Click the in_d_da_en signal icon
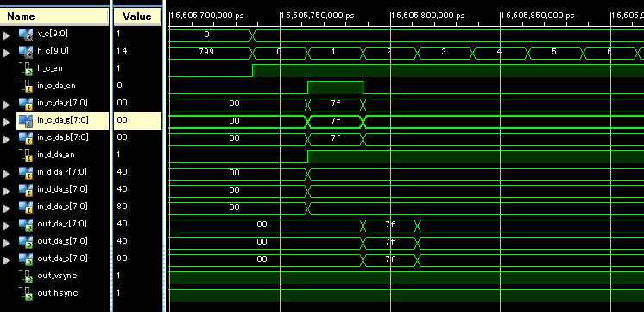 [26, 155]
